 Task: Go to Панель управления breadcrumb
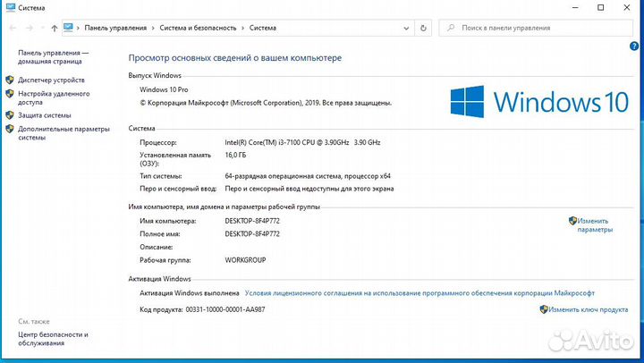[115, 28]
